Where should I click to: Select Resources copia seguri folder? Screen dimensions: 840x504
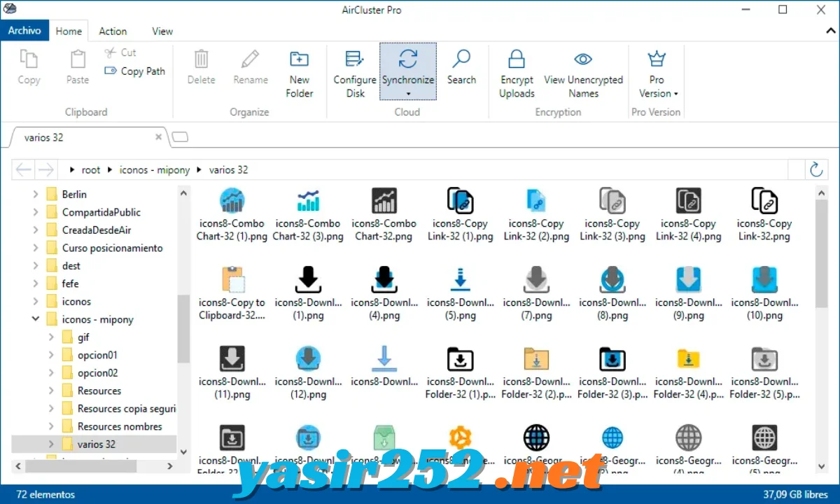click(x=126, y=408)
